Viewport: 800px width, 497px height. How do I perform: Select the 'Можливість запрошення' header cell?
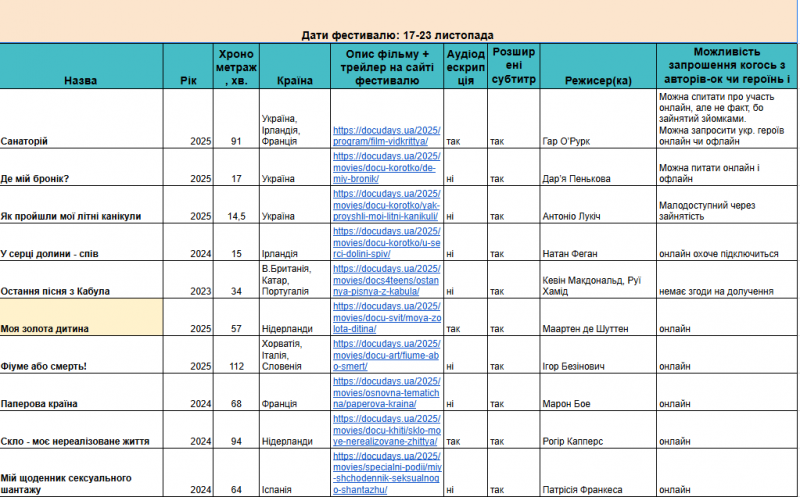tap(727, 66)
